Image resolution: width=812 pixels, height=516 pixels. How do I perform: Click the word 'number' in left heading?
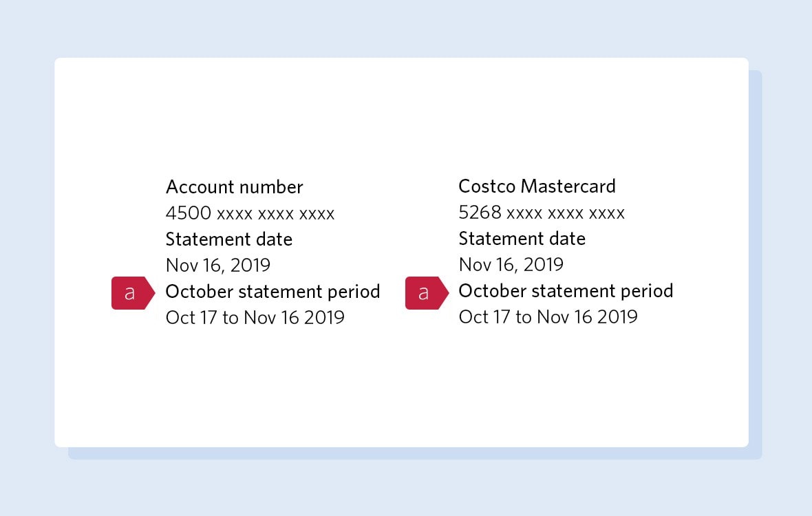pyautogui.click(x=270, y=187)
